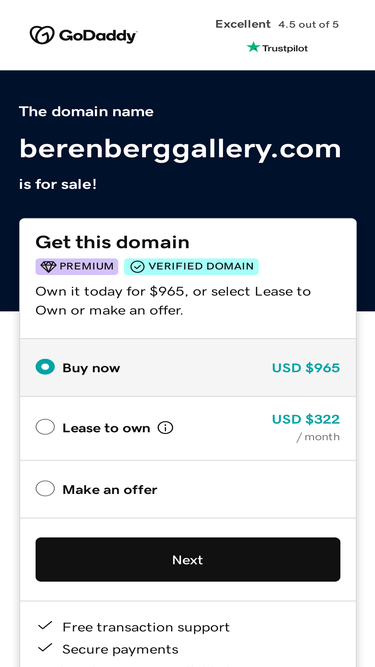Select the Buy now radio button
375x667 pixels.
click(45, 367)
